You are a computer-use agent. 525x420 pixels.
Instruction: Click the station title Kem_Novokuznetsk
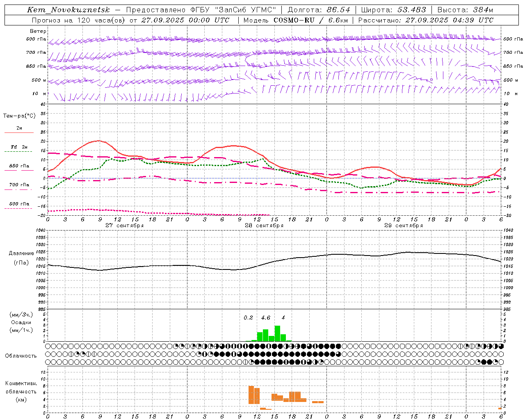[68, 10]
